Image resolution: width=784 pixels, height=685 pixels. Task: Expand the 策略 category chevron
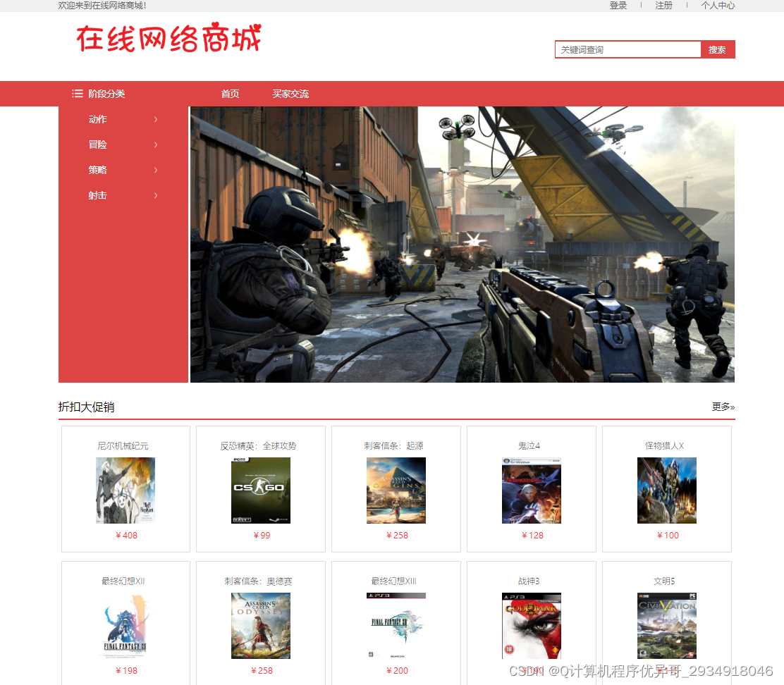tap(156, 170)
